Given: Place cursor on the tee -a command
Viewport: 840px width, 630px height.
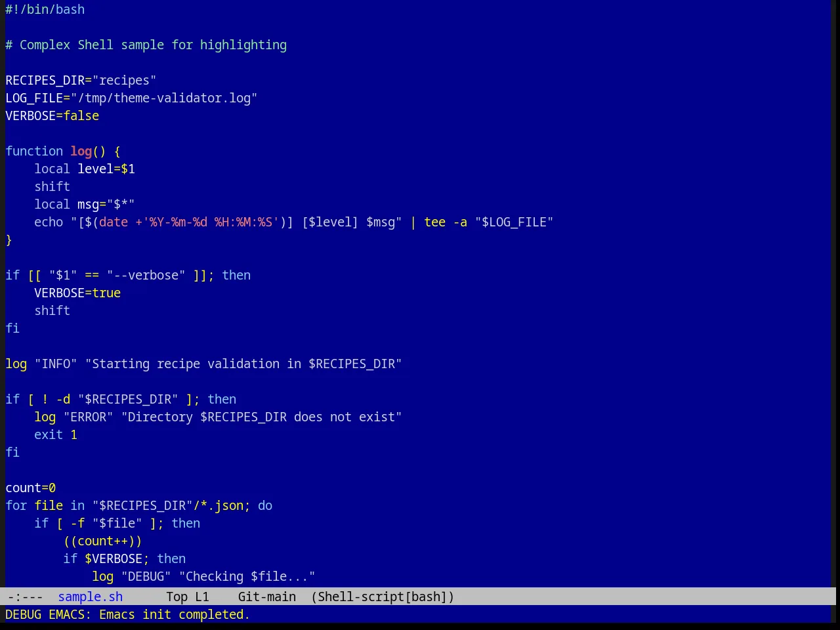Looking at the screenshot, I should coord(446,222).
